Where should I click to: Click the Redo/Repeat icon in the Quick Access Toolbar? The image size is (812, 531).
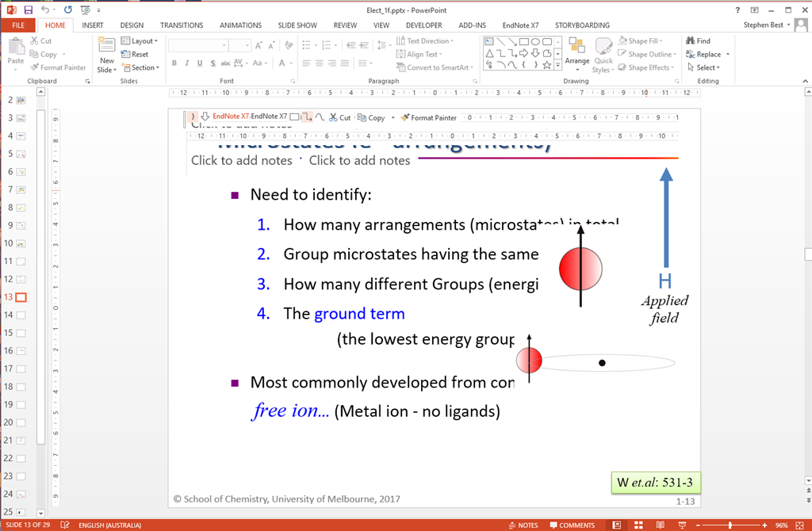(68, 10)
